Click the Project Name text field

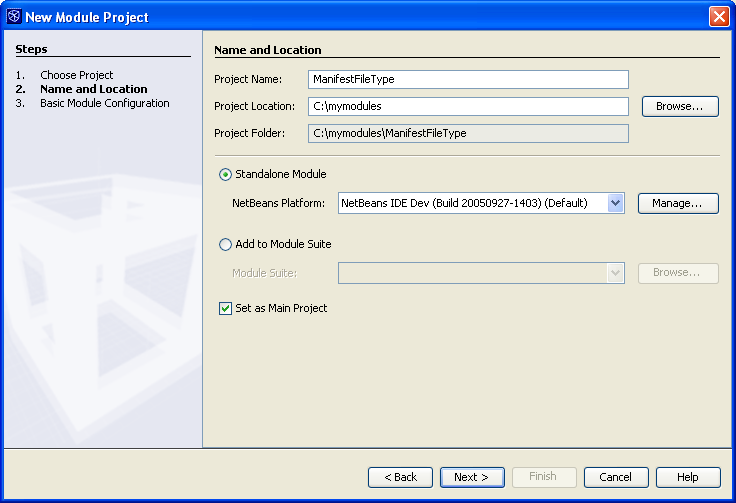(x=468, y=80)
